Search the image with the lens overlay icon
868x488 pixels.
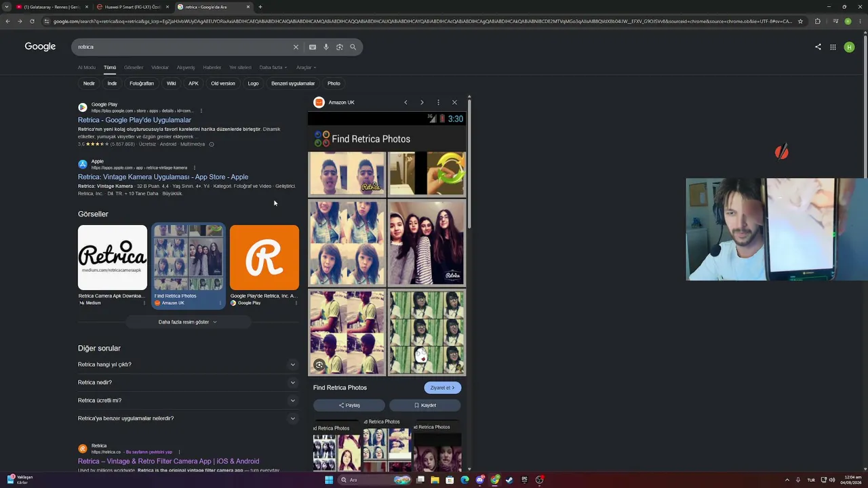[319, 365]
